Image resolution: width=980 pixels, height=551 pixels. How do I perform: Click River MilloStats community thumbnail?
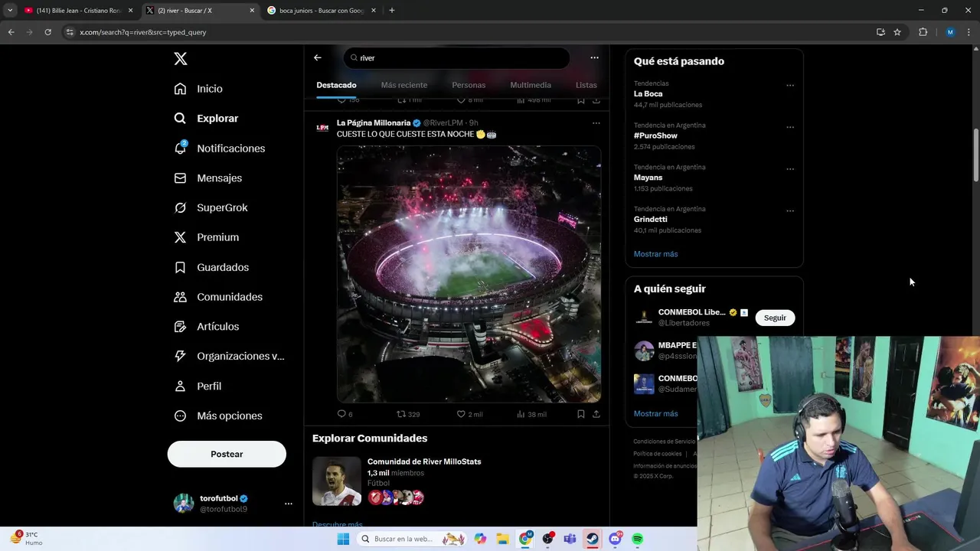point(337,481)
